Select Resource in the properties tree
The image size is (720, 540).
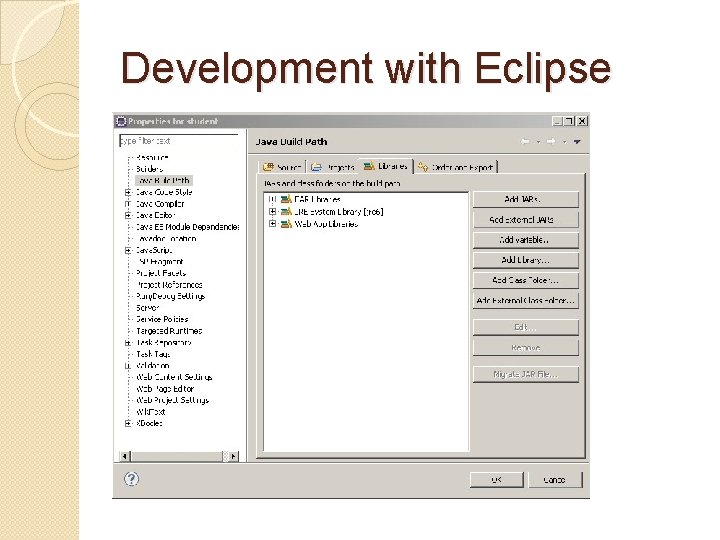152,158
